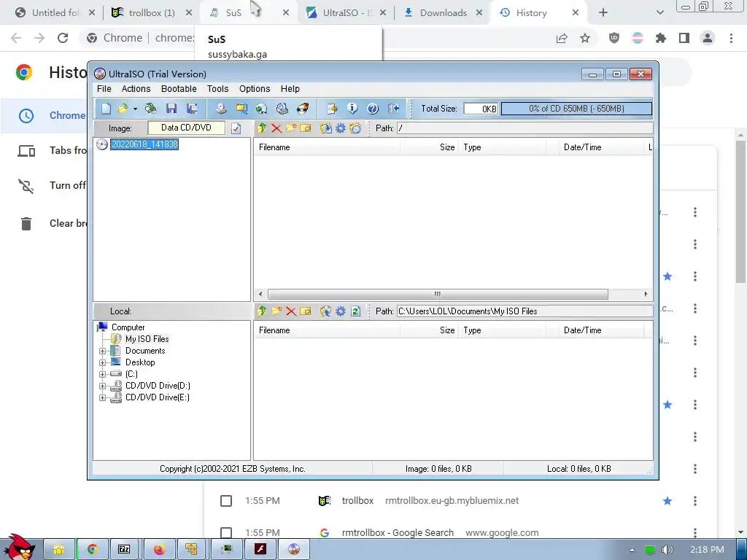
Task: Click the Local Path field showing My ISO Files
Action: [x=524, y=311]
